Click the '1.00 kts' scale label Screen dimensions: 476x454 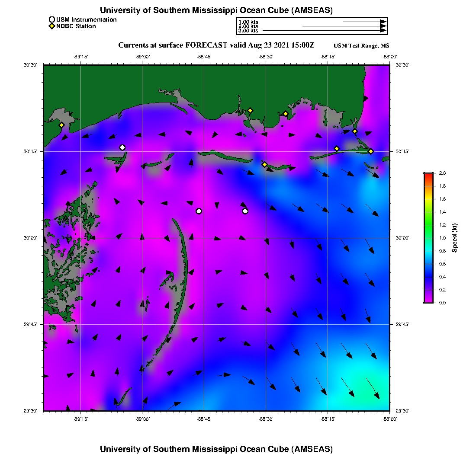point(248,22)
